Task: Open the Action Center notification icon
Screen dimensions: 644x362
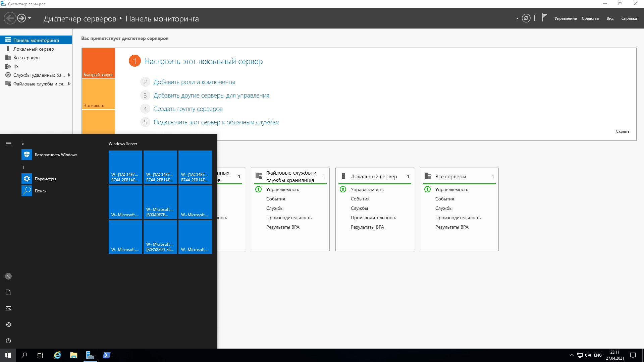Action: coord(633,355)
